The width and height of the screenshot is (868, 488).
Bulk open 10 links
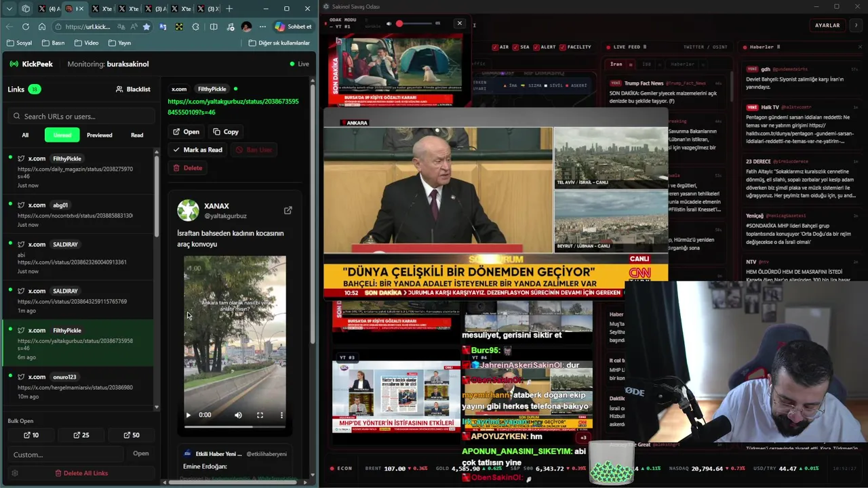(31, 435)
